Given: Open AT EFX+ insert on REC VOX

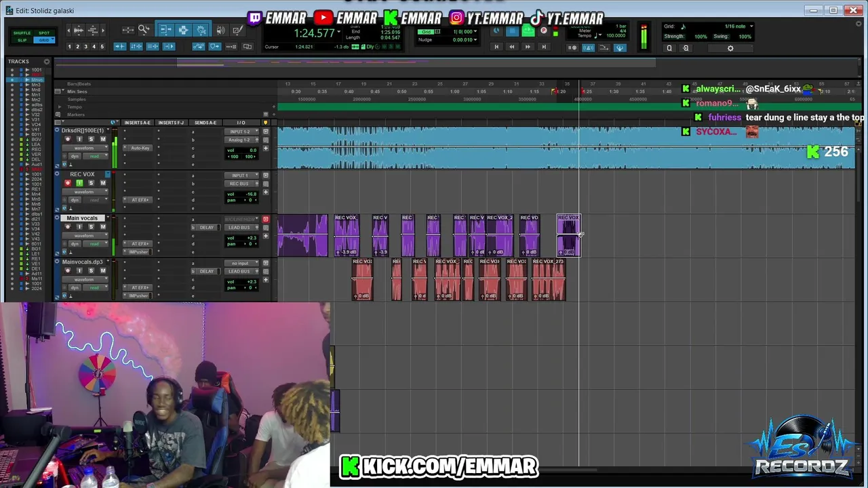Looking at the screenshot, I should point(140,200).
